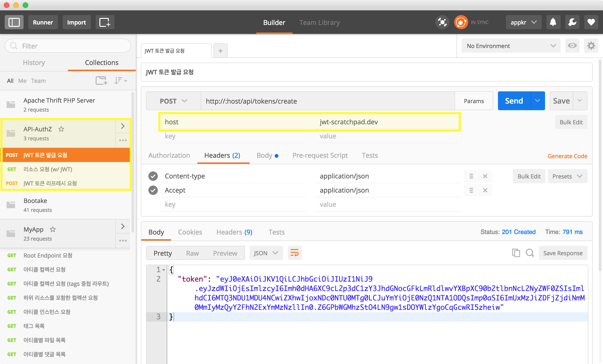Copy response body to clipboard
The height and width of the screenshot is (364, 603).
(516, 253)
